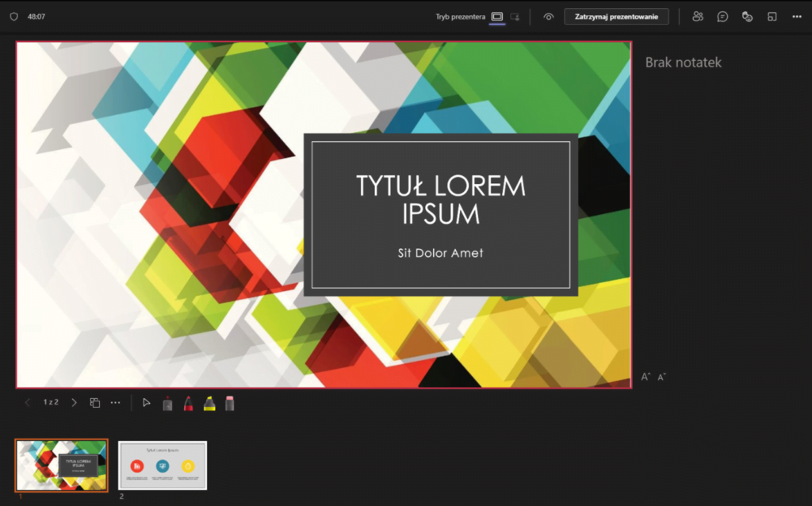This screenshot has height=506, width=812.
Task: Select slide 2 thumbnail
Action: (163, 465)
